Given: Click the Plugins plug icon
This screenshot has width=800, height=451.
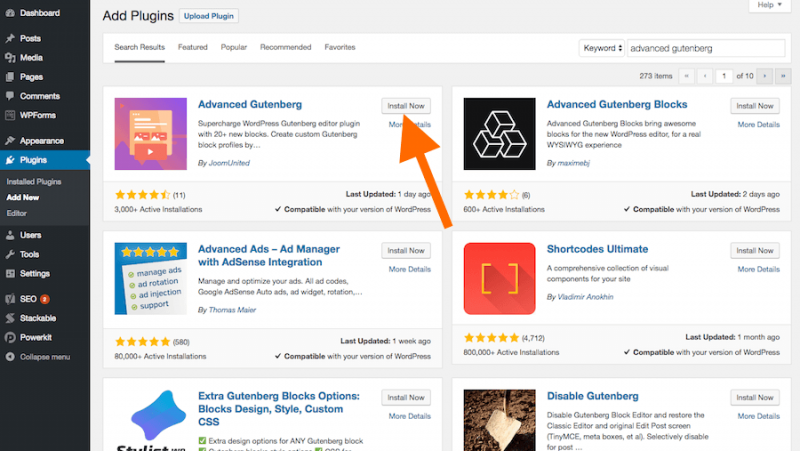Looking at the screenshot, I should pos(10,160).
